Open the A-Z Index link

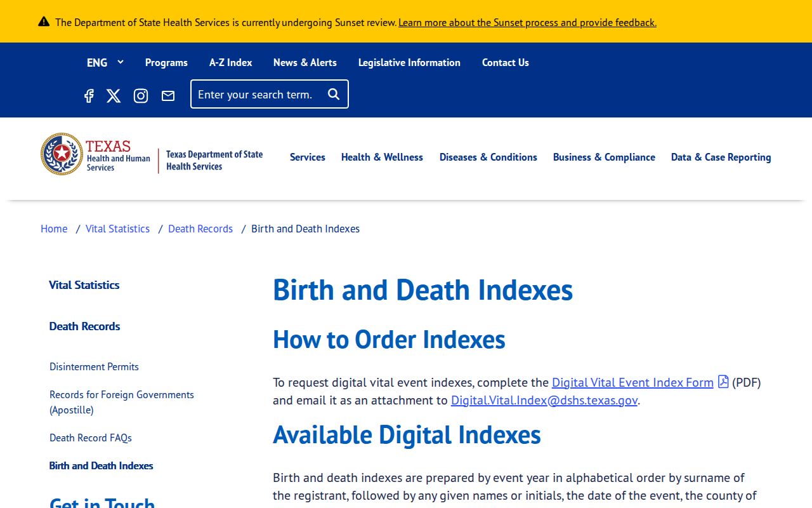[231, 62]
